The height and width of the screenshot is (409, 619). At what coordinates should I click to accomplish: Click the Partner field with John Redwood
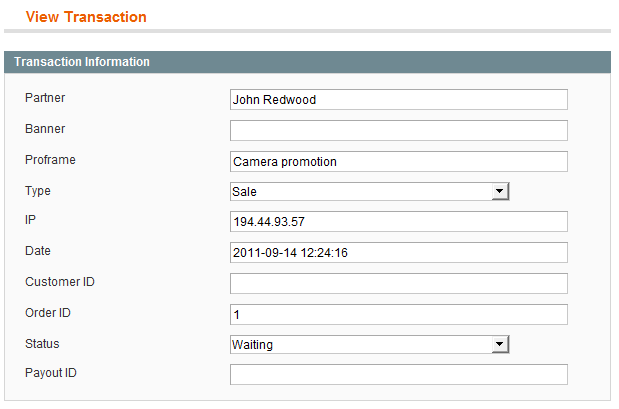[399, 99]
